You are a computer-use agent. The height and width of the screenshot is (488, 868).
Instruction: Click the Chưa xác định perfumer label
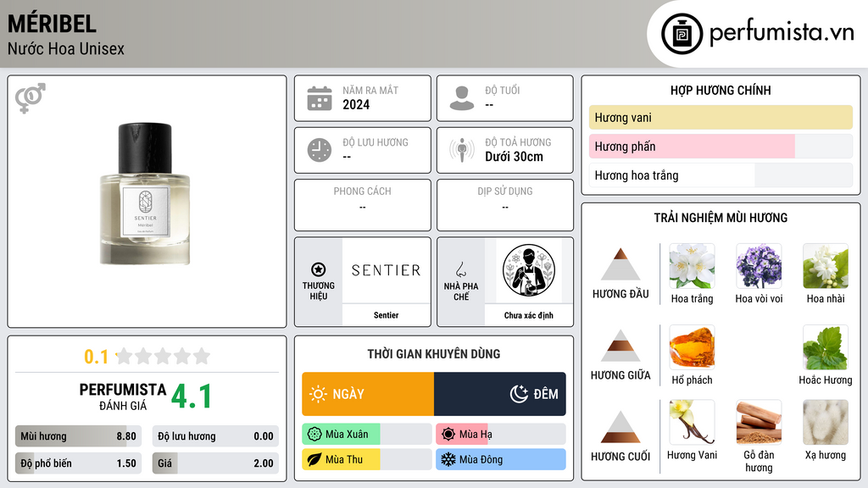(x=529, y=315)
